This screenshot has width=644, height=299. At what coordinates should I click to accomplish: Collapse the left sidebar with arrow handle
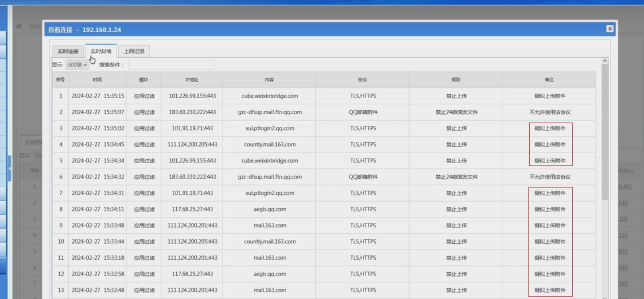coord(9,169)
